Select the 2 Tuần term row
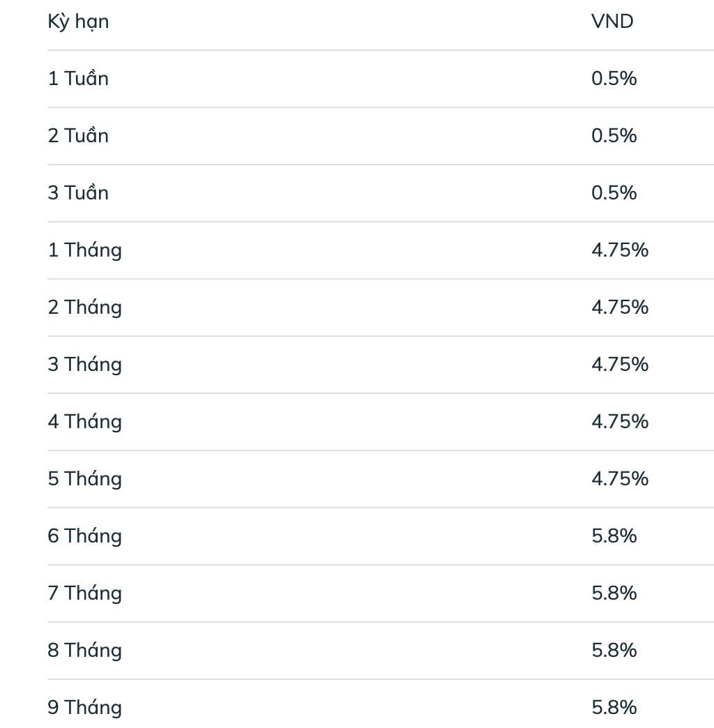 pyautogui.click(x=78, y=136)
